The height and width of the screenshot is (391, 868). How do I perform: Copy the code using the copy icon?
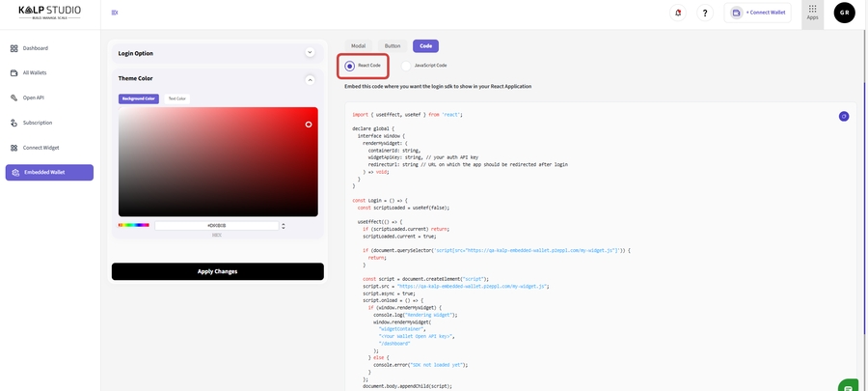pos(843,116)
